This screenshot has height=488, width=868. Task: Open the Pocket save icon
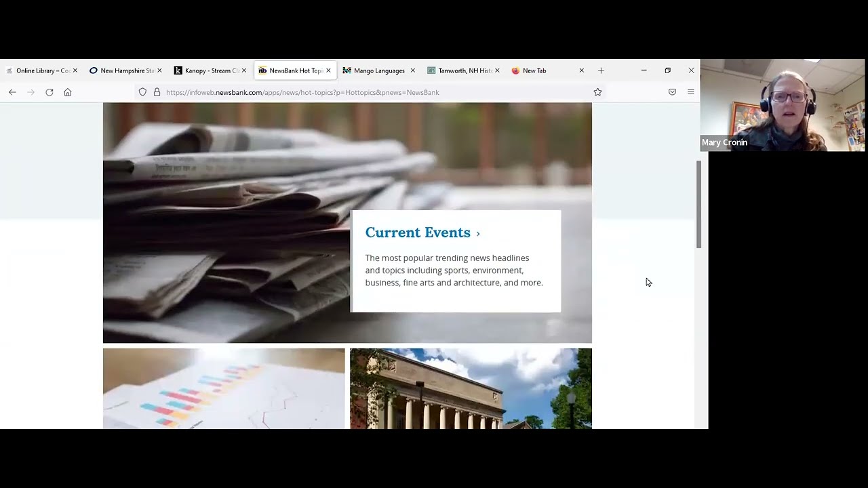point(672,92)
